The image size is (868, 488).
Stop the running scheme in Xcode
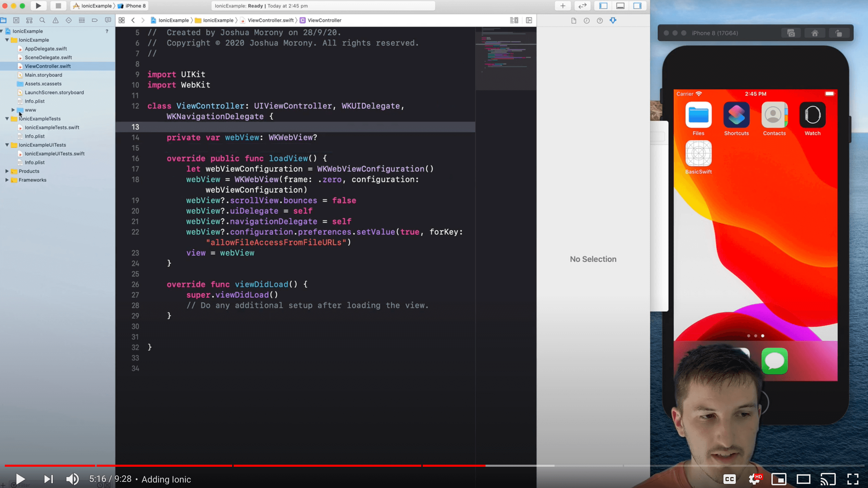[58, 6]
